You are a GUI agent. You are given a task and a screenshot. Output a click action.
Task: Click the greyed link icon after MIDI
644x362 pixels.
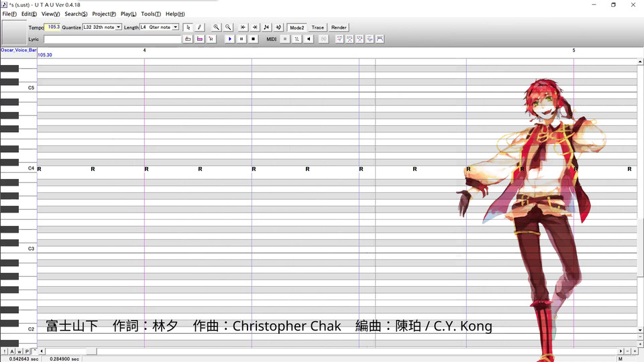323,39
